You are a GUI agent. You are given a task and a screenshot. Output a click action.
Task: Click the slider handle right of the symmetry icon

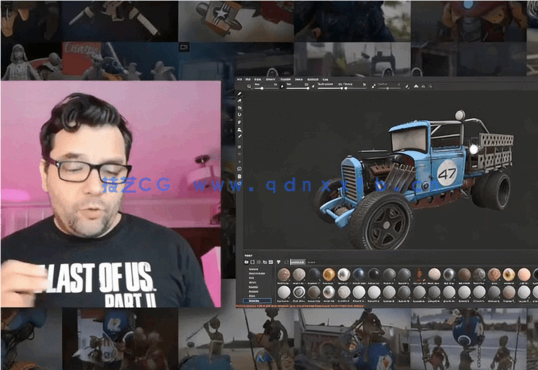tap(388, 88)
